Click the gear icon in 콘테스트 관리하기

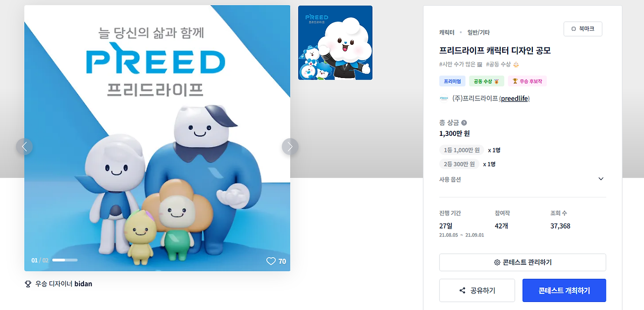(497, 263)
